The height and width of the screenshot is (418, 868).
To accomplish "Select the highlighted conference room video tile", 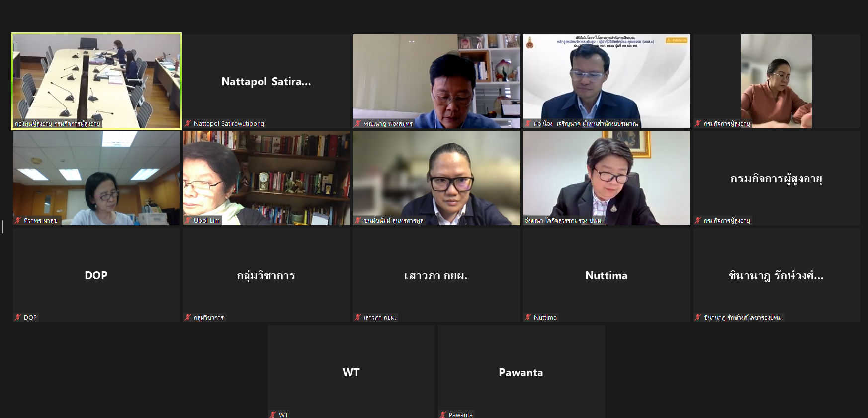I will pyautogui.click(x=96, y=81).
